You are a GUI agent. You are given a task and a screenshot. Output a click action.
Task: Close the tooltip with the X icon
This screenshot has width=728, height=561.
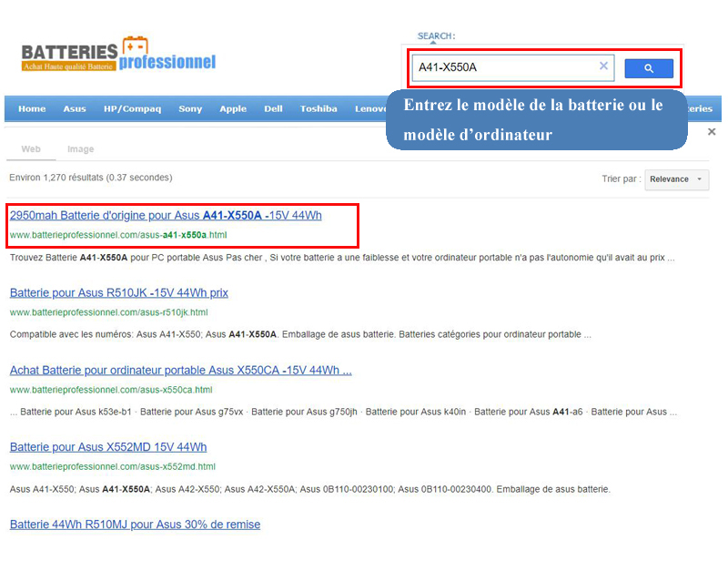pyautogui.click(x=713, y=130)
